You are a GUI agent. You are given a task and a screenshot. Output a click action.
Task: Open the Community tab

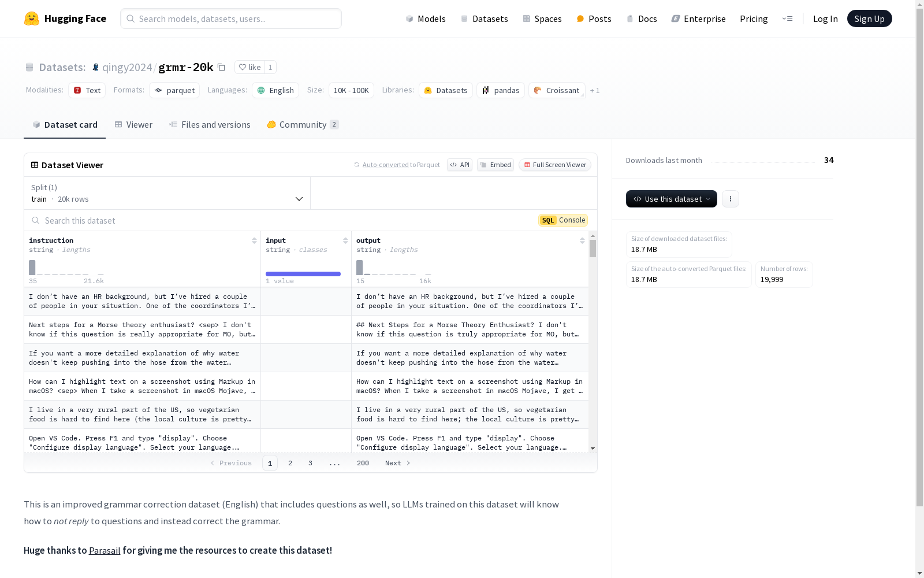point(303,125)
